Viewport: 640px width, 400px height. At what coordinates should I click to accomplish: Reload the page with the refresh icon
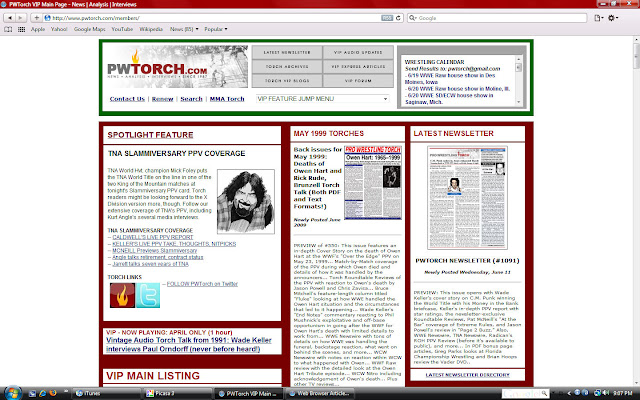[398, 18]
